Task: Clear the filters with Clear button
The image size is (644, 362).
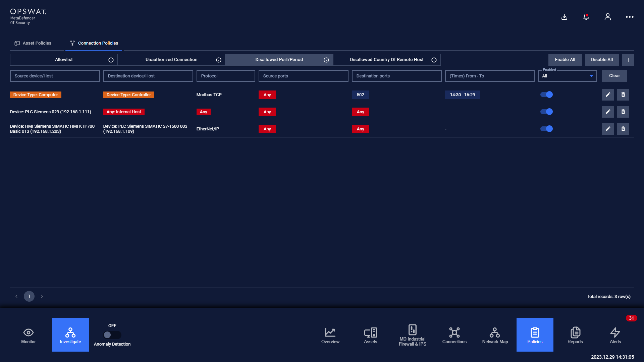Action: point(614,76)
